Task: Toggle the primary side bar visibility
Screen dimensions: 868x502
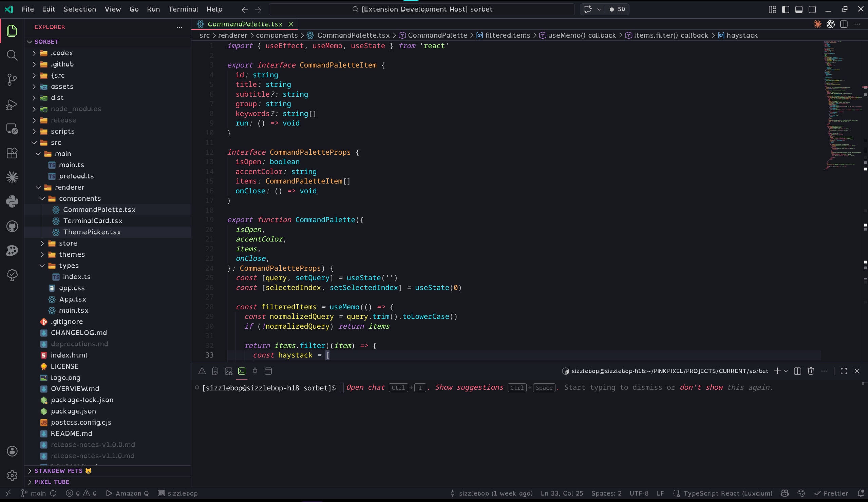Action: (x=785, y=9)
